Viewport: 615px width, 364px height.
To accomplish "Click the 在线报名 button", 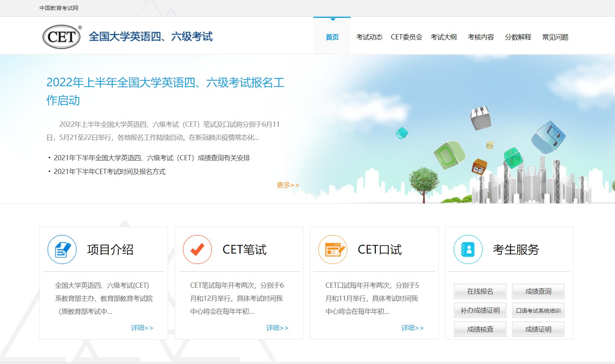I will 480,291.
